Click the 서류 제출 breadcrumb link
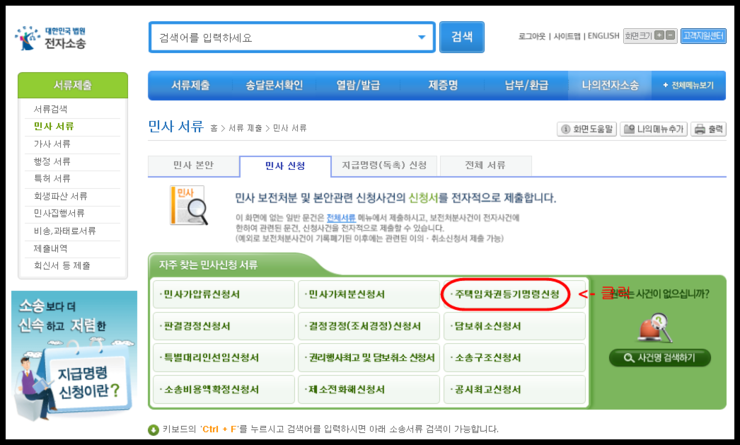The height and width of the screenshot is (445, 740). pyautogui.click(x=245, y=128)
